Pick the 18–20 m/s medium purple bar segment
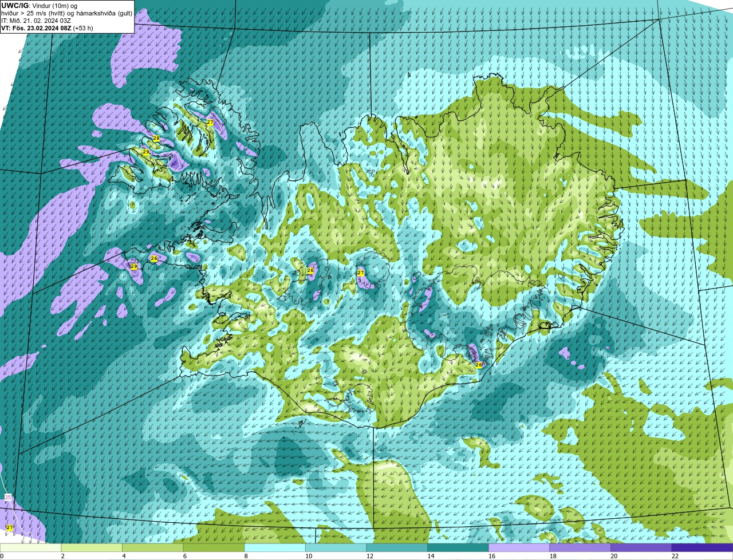Image resolution: width=733 pixels, height=560 pixels. 580,548
